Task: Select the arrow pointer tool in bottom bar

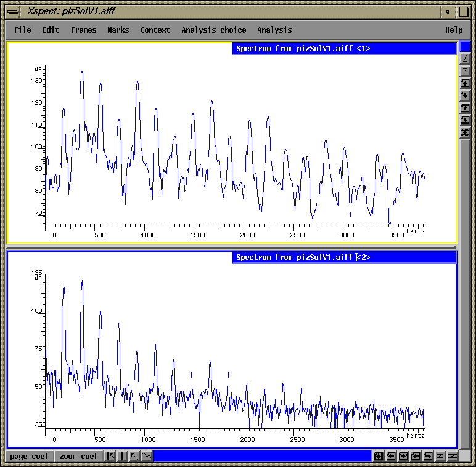Action: click(134, 456)
